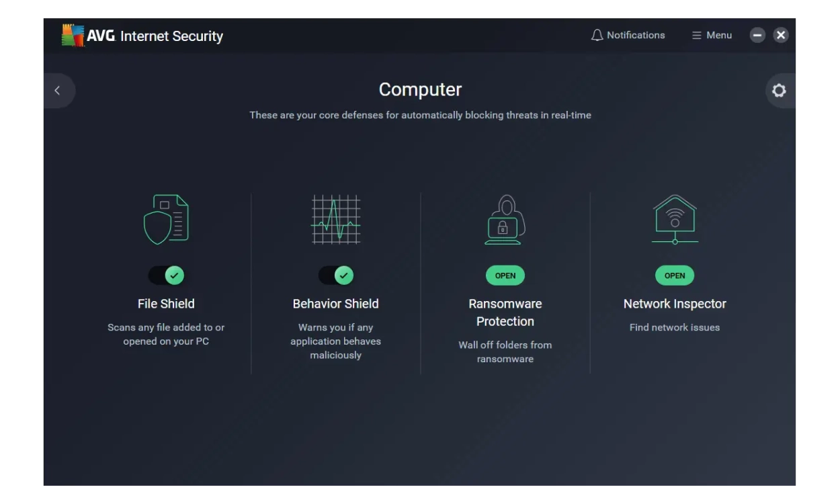This screenshot has width=840, height=504.
Task: Toggle the File Shield switch off
Action: pos(166,276)
